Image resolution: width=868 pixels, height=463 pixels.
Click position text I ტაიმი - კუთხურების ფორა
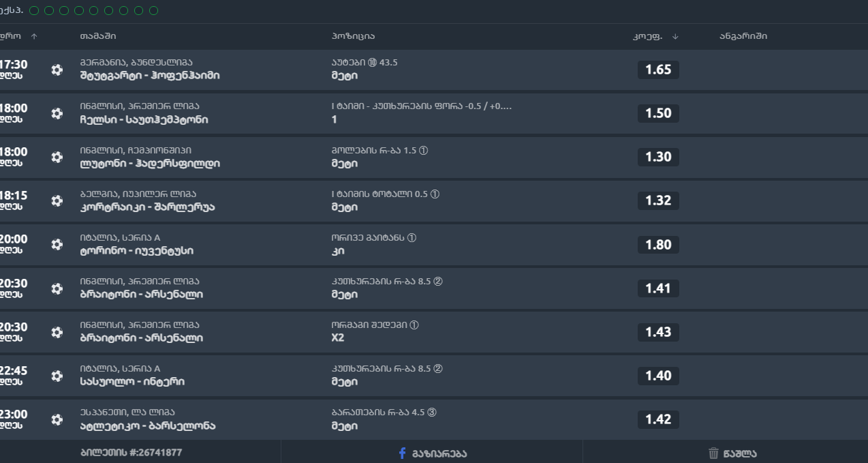[x=421, y=106]
